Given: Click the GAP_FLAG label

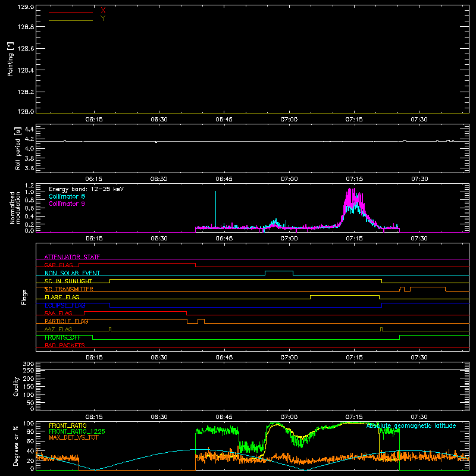Looking at the screenshot, I should pyautogui.click(x=58, y=265).
